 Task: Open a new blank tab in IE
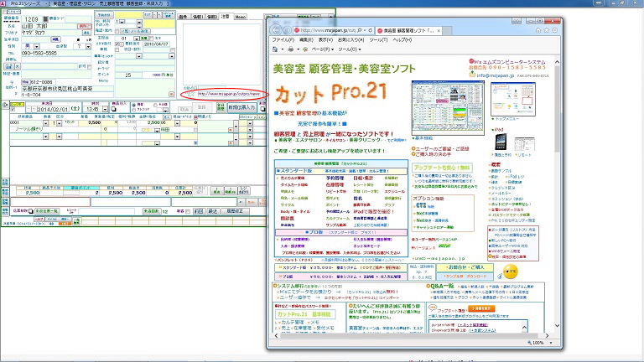448,31
